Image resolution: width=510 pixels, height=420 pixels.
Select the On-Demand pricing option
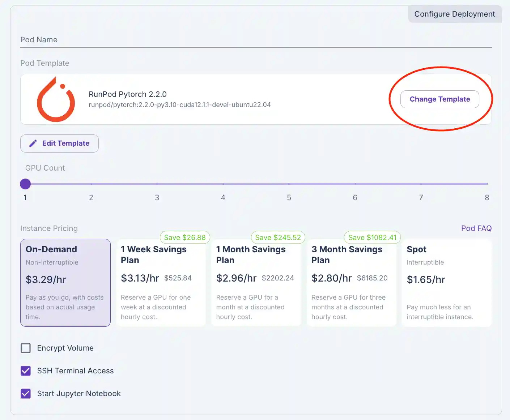[x=65, y=283]
